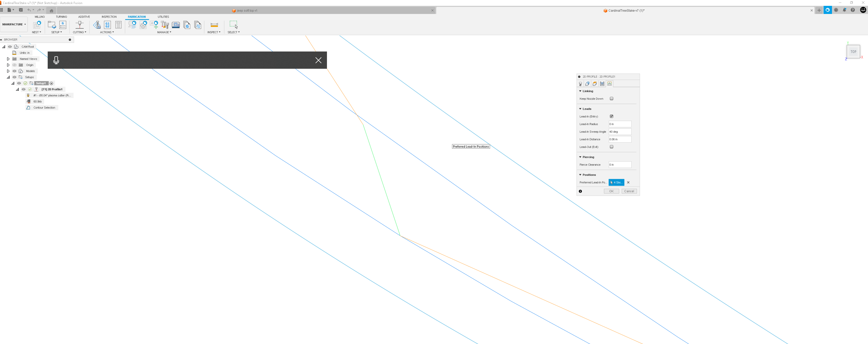
Task: Switch to the UTILITIES tab
Action: tap(163, 16)
